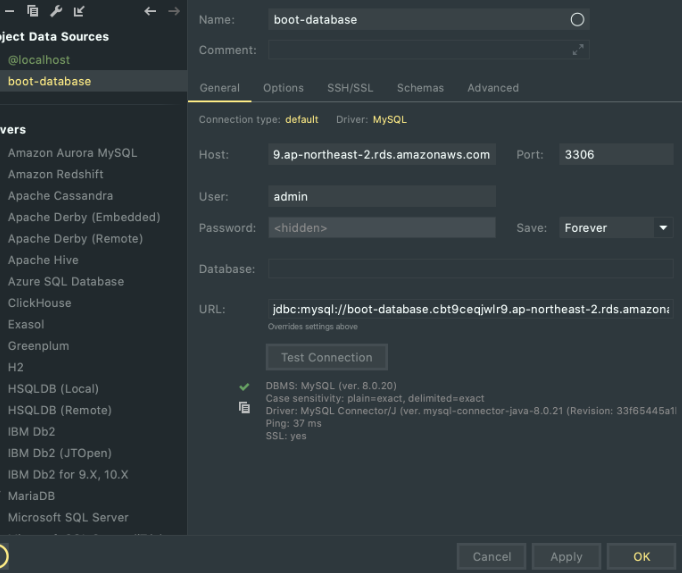The width and height of the screenshot is (682, 573).
Task: Click the Driver: MySQL Connector/J line
Action: pos(471,411)
